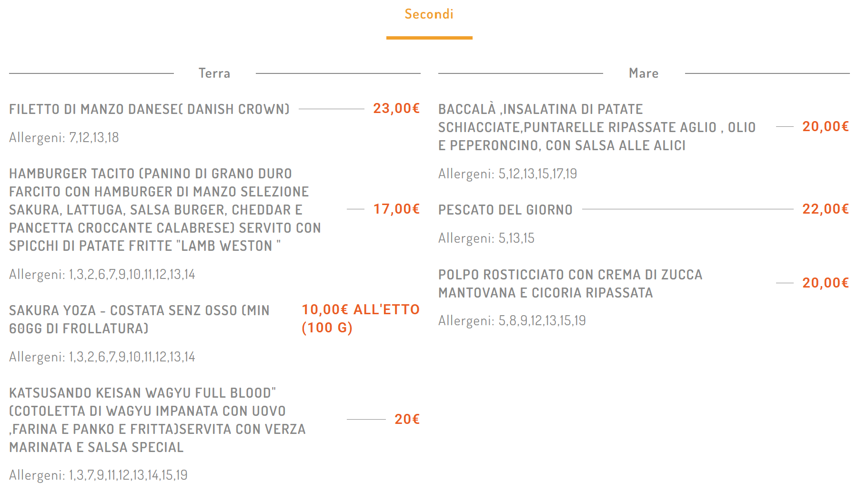Screen dimensions: 868x494
Task: Click Pescato del Giorno item
Action: (505, 210)
